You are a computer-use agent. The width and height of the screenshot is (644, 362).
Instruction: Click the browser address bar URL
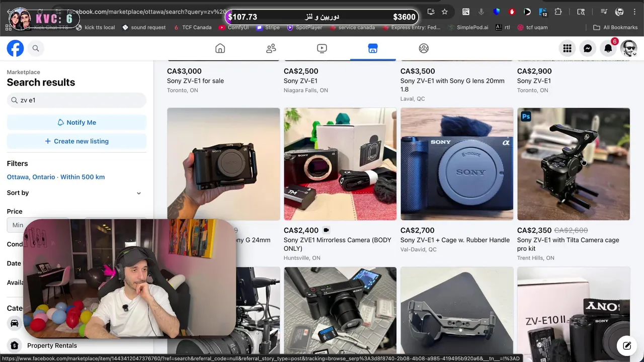[x=146, y=12]
